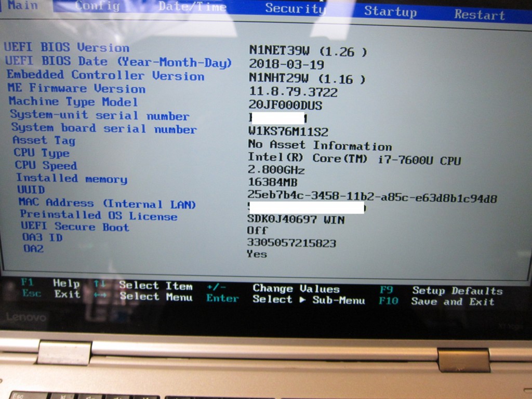Click board serial W1KS76M11S2
This screenshot has width=532, height=399.
coord(288,131)
